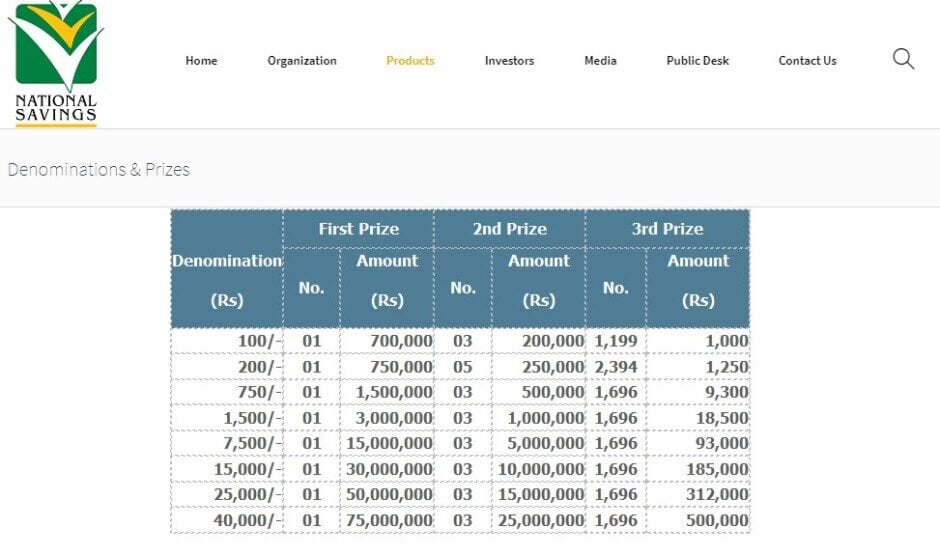Click the 75,000,000 first prize amount
The width and height of the screenshot is (940, 555).
pos(390,520)
